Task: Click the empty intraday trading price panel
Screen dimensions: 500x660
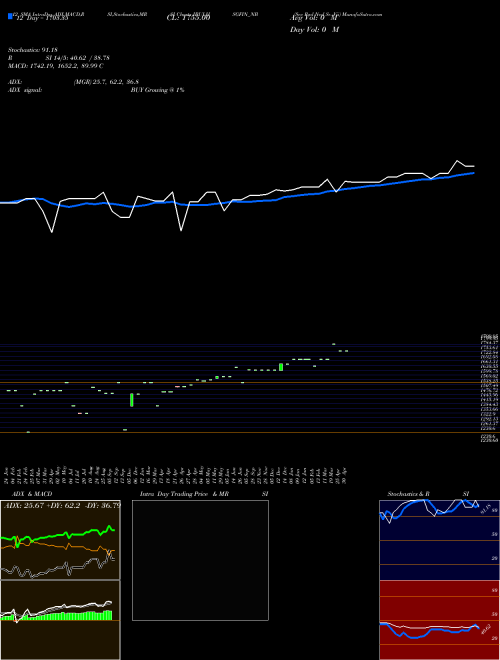Action: (x=200, y=560)
